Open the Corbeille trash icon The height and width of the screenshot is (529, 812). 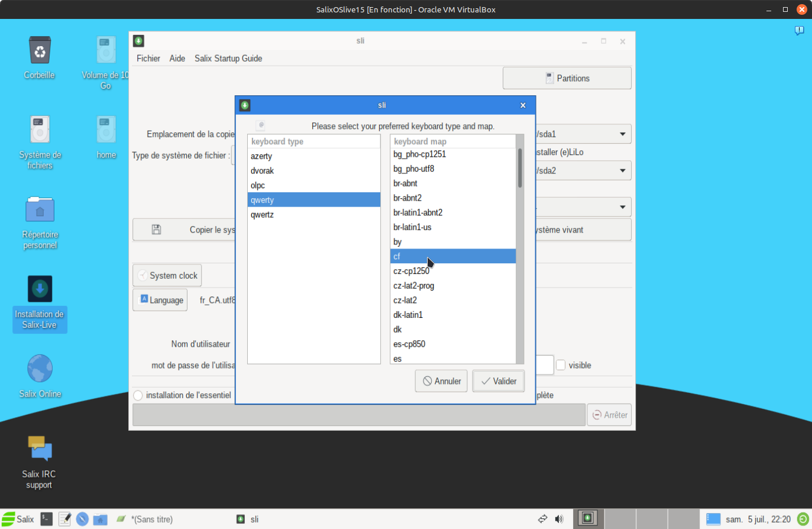coord(40,51)
